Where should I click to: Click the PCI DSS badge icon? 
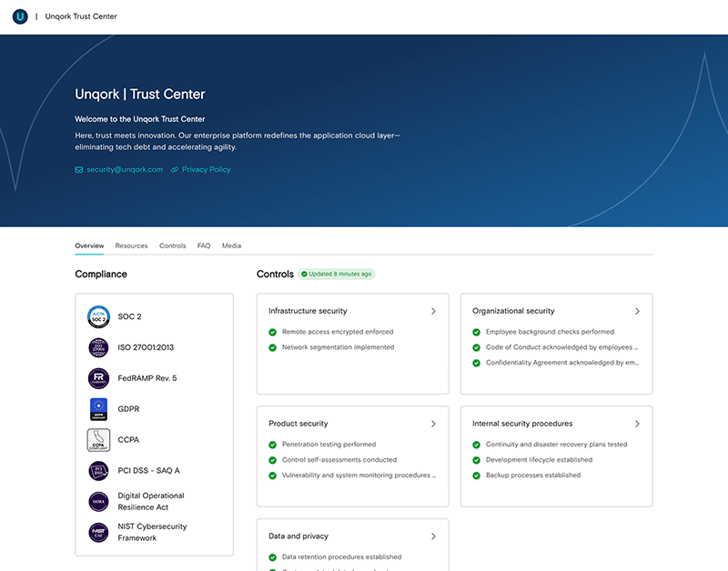click(x=98, y=471)
